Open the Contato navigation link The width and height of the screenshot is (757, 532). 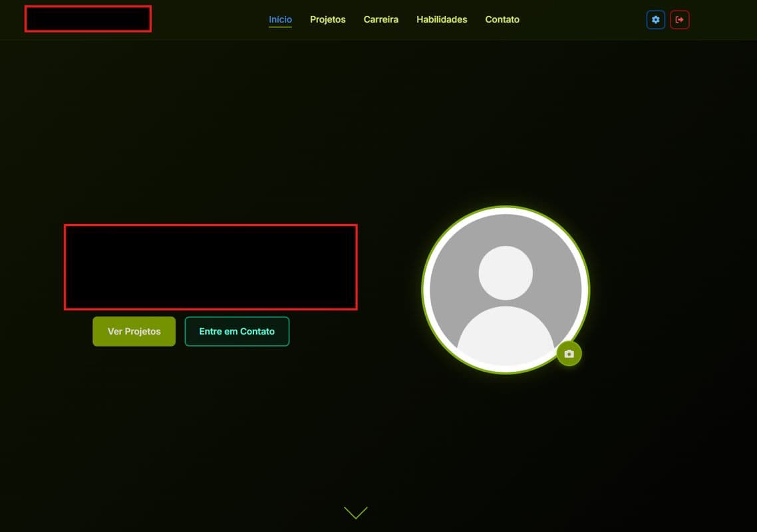coord(502,20)
